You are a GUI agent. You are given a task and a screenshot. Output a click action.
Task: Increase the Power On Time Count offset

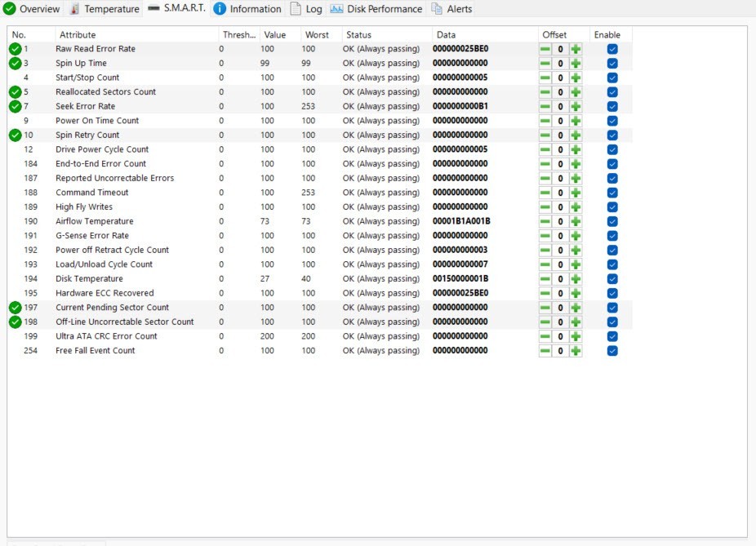(x=576, y=121)
